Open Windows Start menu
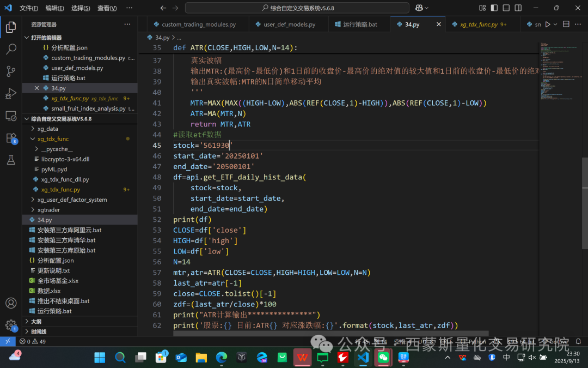 coord(100,358)
